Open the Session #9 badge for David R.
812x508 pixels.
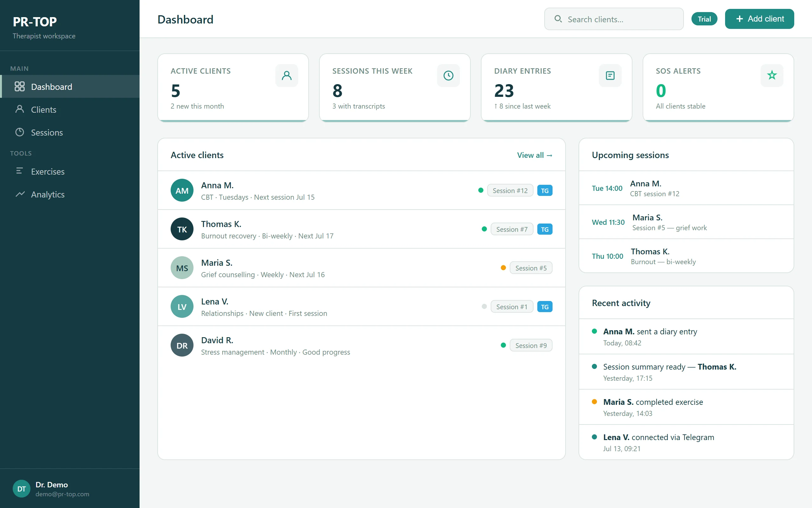[531, 345]
